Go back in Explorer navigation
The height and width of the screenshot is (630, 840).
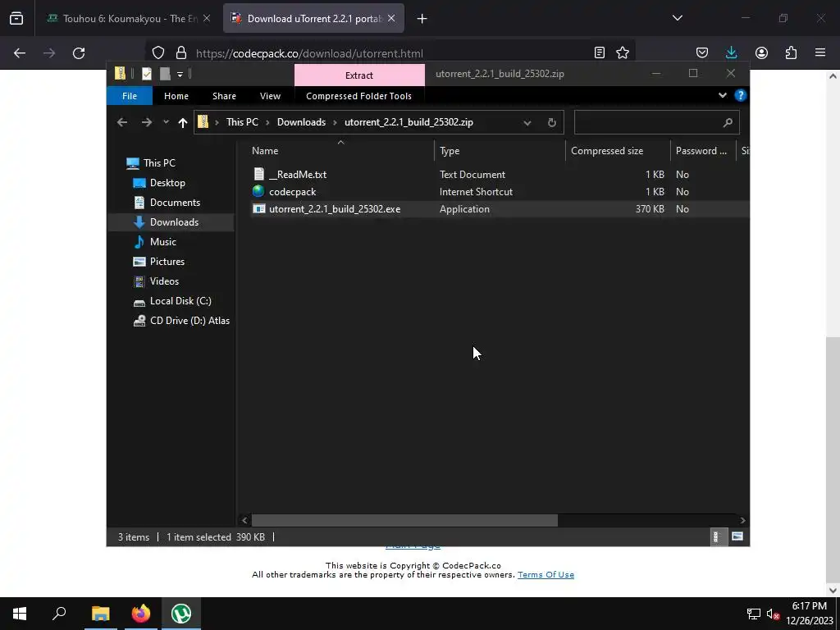(122, 122)
